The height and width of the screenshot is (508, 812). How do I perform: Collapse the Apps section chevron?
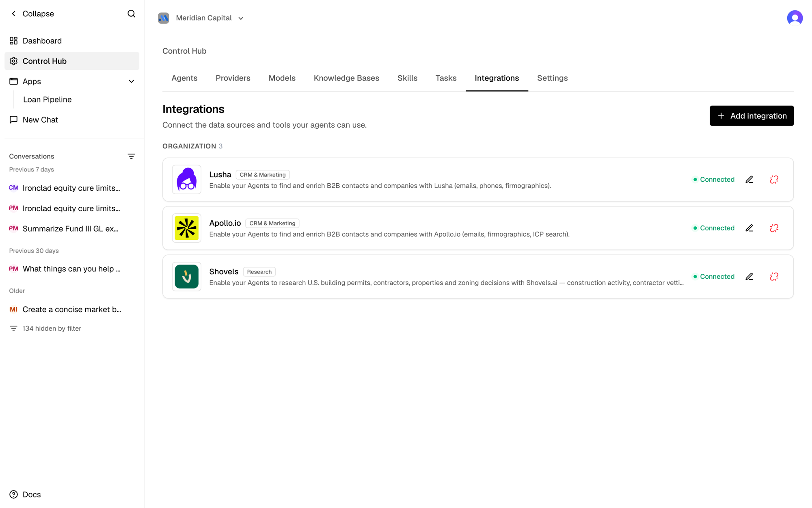tap(131, 81)
